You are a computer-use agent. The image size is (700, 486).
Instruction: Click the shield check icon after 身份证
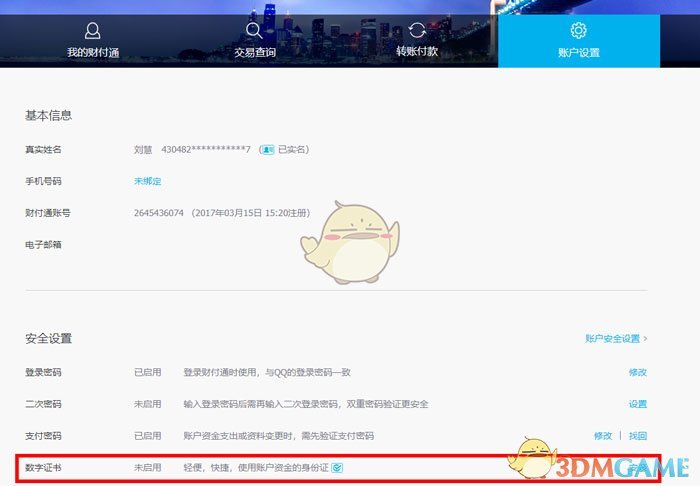tap(337, 468)
